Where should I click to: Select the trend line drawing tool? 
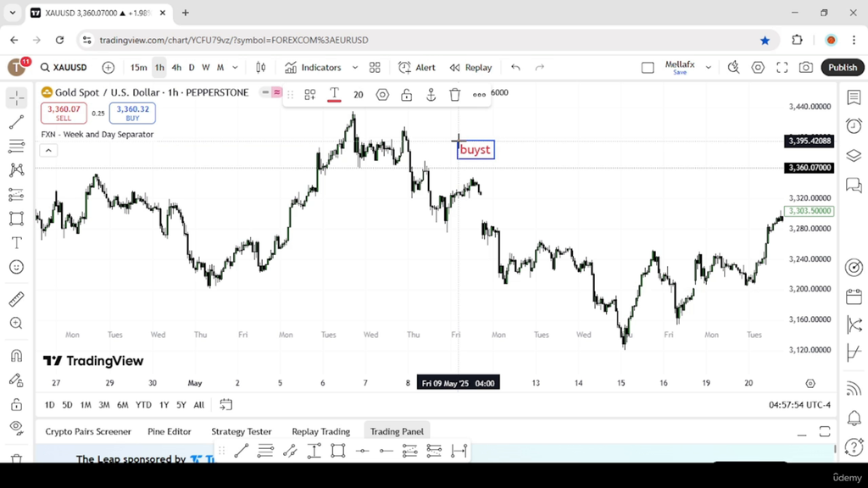(x=17, y=122)
